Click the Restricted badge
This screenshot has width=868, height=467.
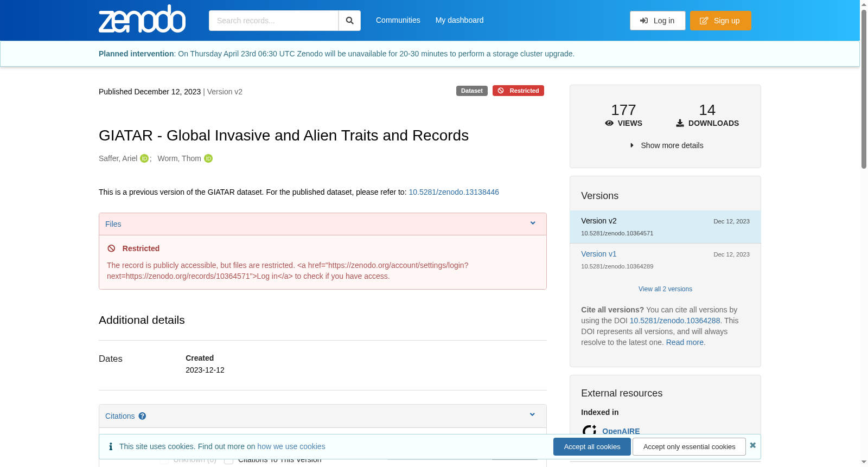click(x=518, y=91)
